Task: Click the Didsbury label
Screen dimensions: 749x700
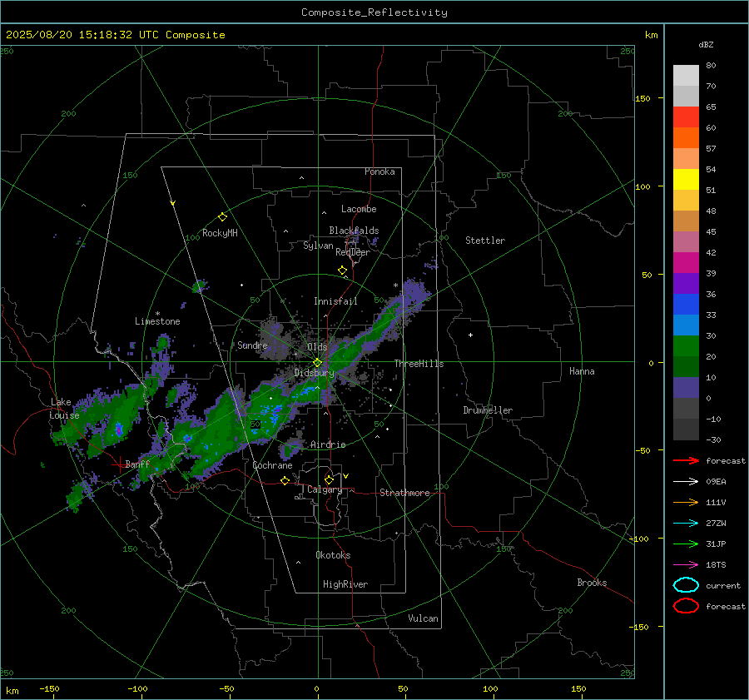Action: point(314,373)
